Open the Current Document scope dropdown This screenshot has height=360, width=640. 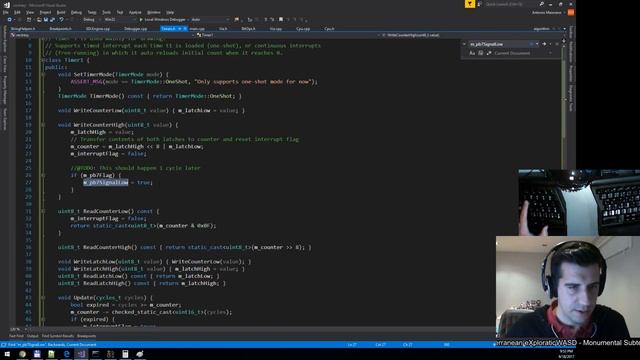[523, 53]
